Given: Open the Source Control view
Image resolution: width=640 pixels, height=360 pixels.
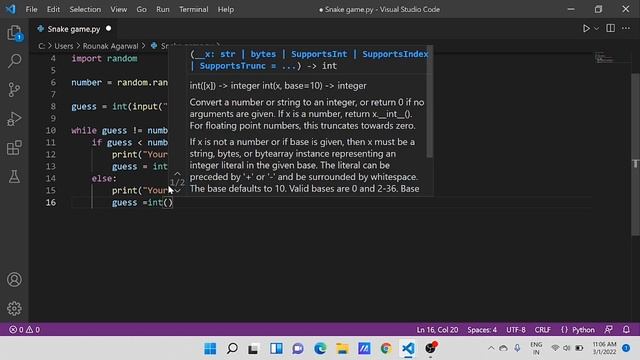Looking at the screenshot, I should 14,90.
